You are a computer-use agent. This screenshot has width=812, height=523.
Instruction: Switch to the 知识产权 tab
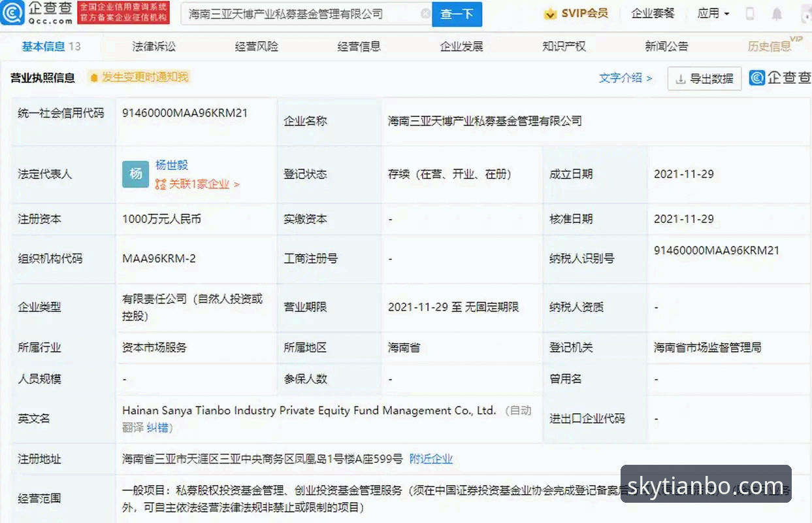coord(564,46)
